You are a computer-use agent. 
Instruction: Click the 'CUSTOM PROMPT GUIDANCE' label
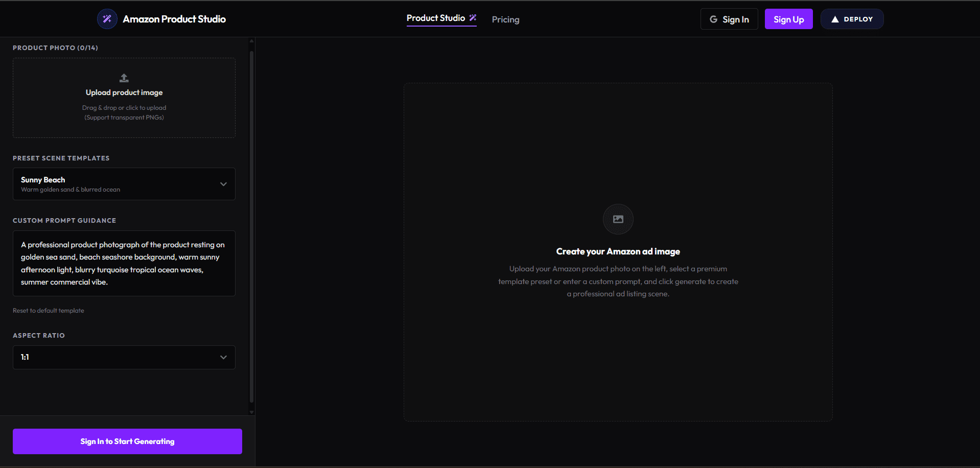coord(64,220)
